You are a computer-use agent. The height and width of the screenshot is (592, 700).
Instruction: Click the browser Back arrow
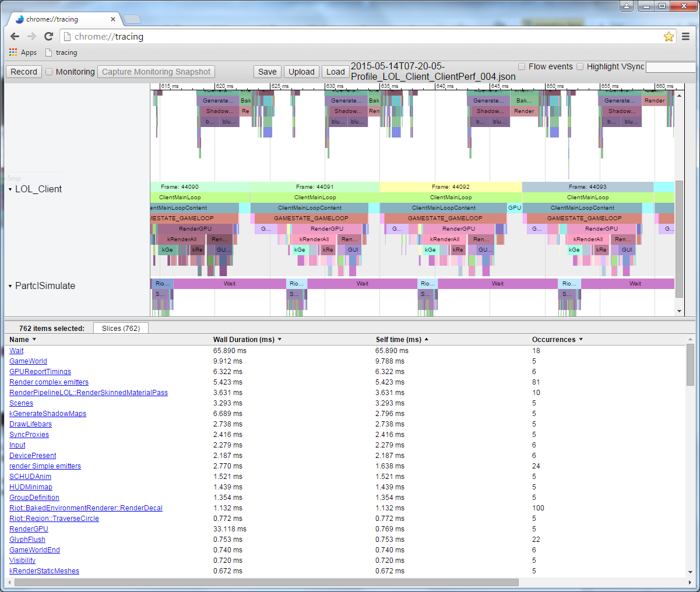tap(15, 36)
